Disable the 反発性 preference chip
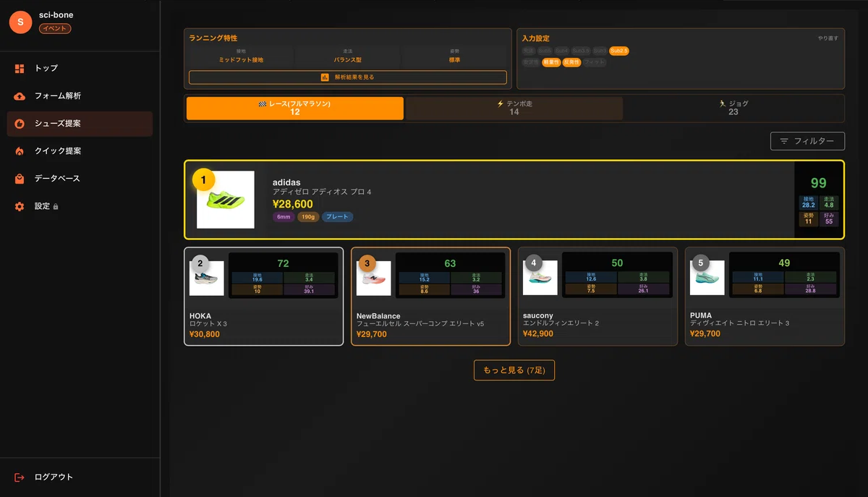This screenshot has height=497, width=868. pos(571,62)
